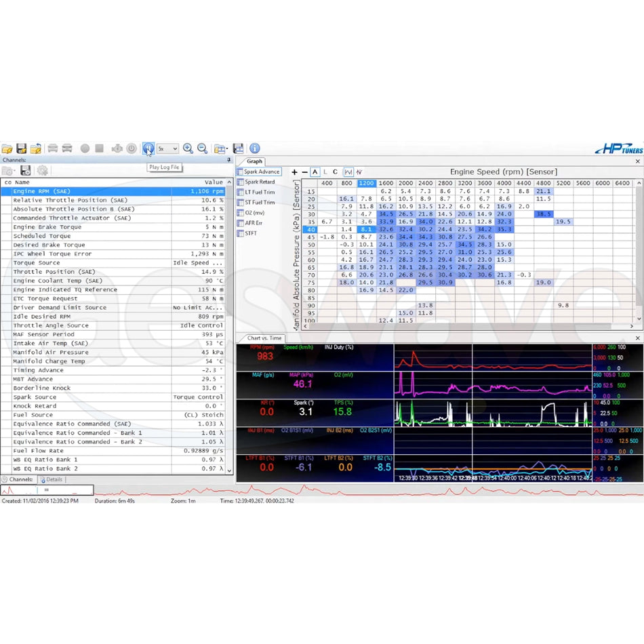Open a log file using the folder icon

pos(9,148)
